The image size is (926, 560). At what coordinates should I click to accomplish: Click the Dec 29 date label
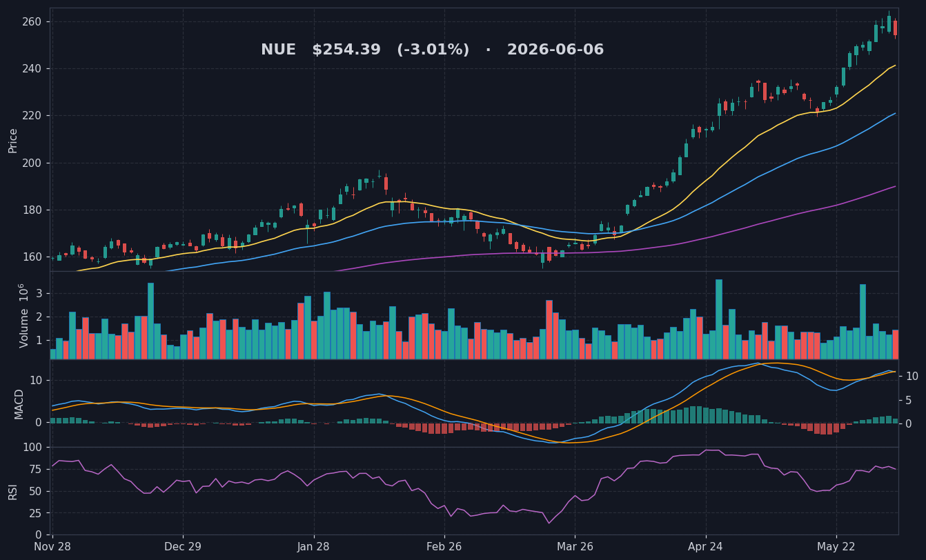(x=183, y=547)
